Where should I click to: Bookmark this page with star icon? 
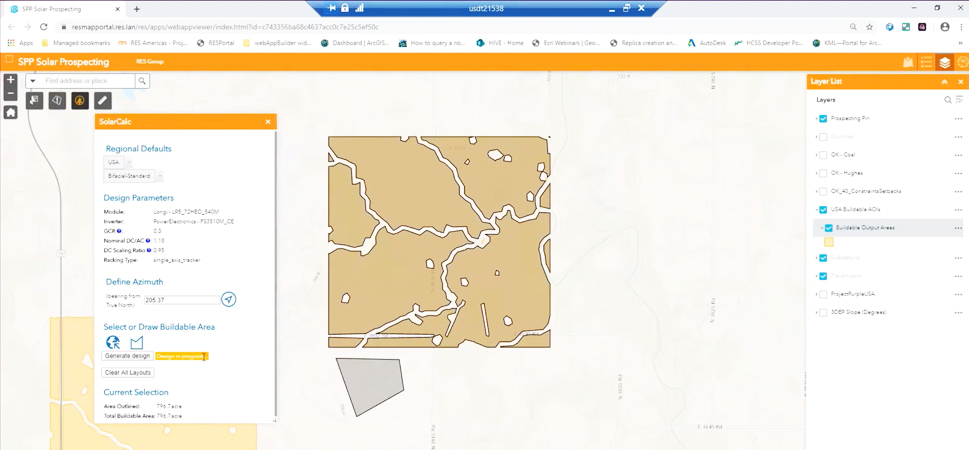(870, 27)
